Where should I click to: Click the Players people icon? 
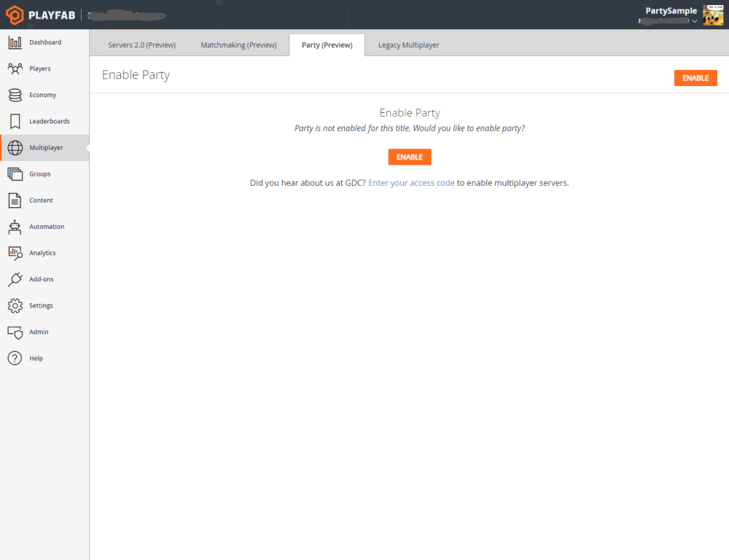[15, 69]
